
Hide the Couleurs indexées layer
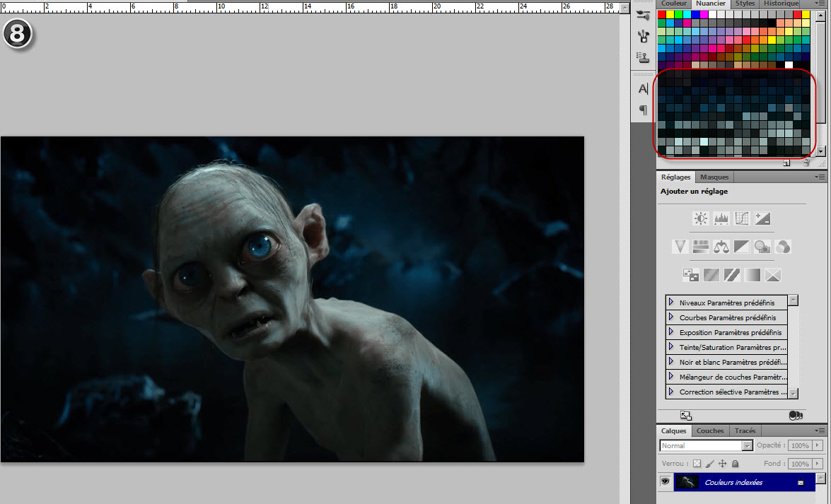665,481
